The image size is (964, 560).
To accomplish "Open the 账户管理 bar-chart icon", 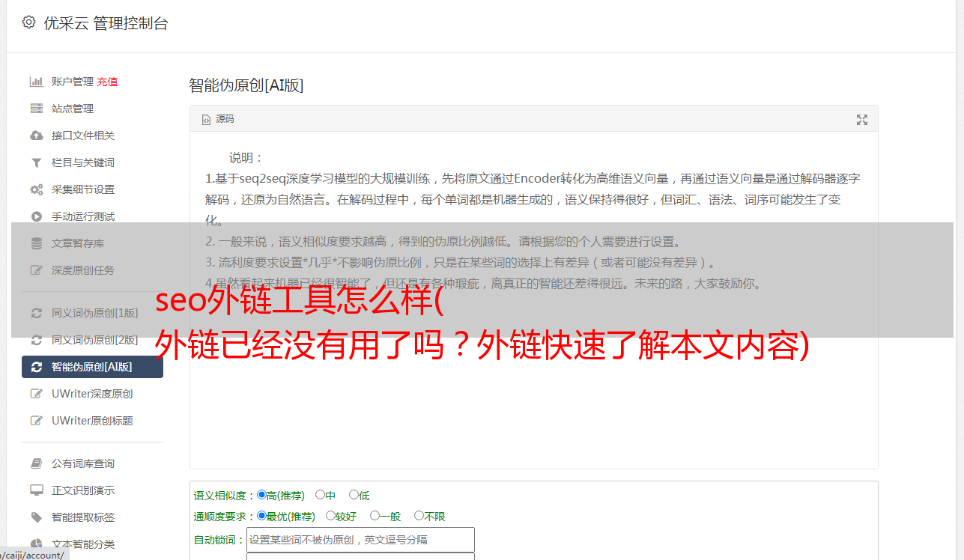I will coord(36,82).
